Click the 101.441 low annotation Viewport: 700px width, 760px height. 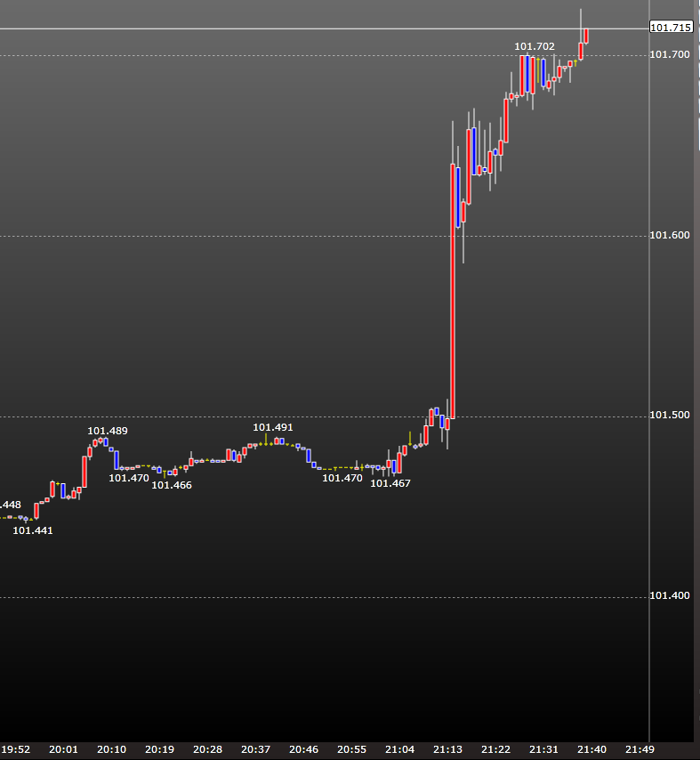point(32,530)
